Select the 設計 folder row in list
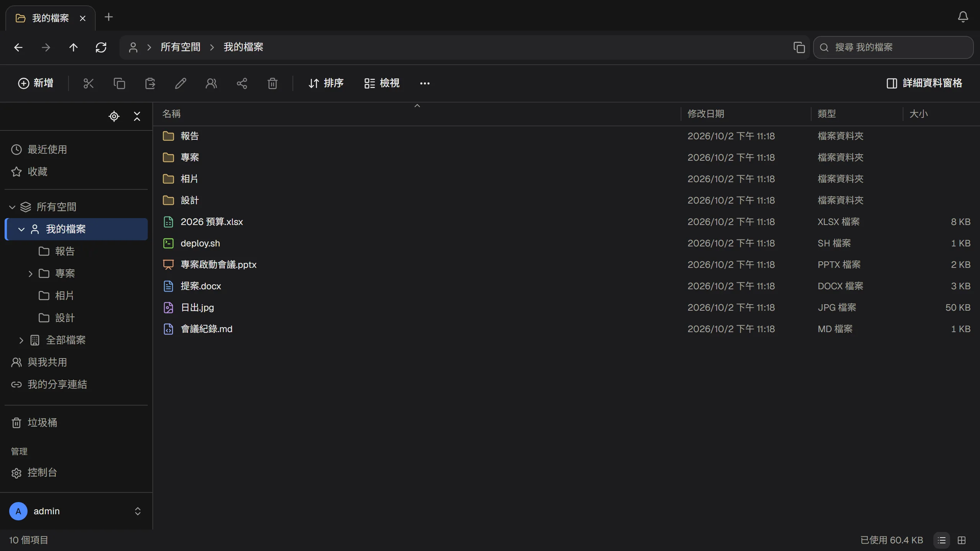 (x=566, y=201)
